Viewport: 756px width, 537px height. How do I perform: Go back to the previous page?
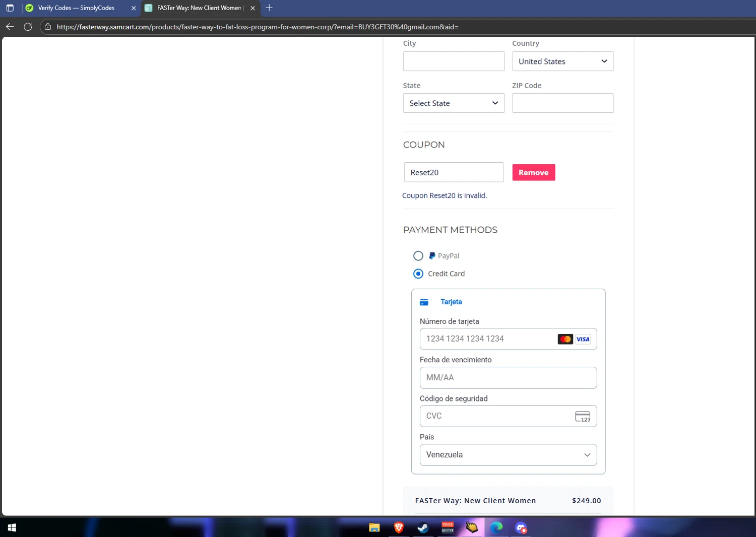[x=10, y=27]
